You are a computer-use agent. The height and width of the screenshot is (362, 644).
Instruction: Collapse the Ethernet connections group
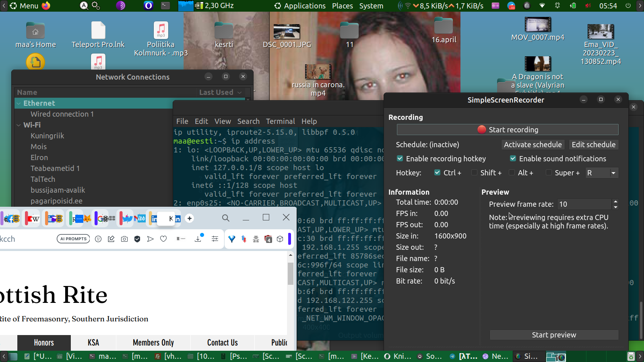tap(19, 103)
